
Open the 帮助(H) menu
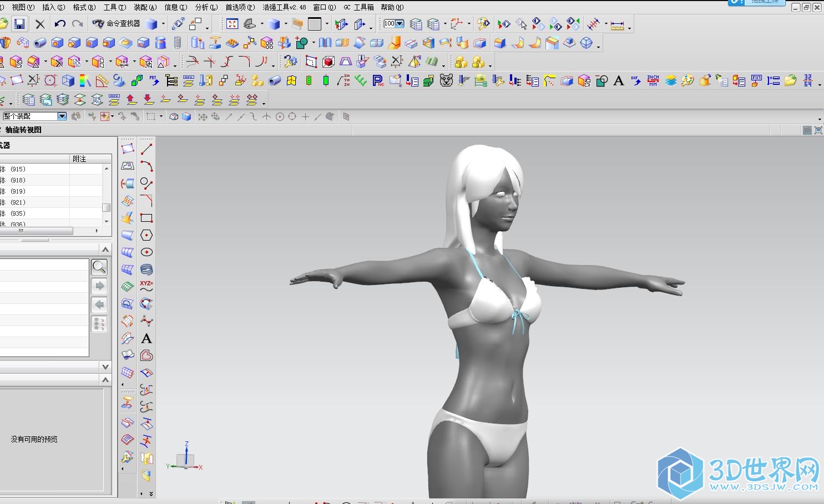pos(392,7)
